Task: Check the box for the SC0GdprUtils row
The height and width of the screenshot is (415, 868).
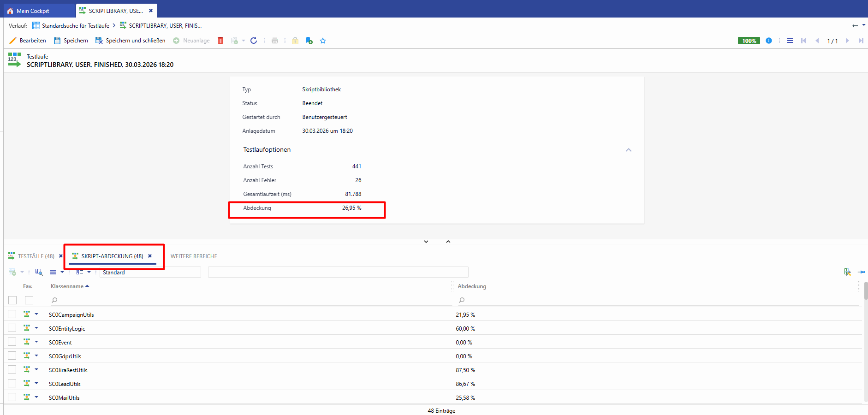Action: coord(12,356)
